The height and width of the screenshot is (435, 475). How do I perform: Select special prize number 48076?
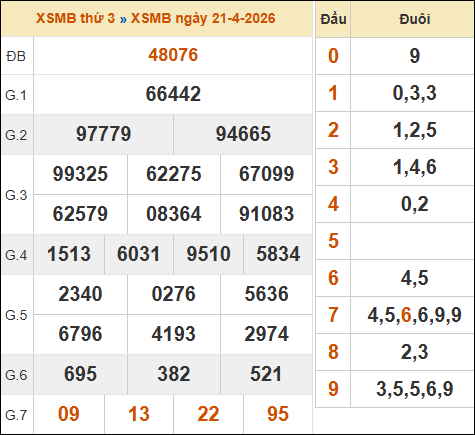(173, 55)
